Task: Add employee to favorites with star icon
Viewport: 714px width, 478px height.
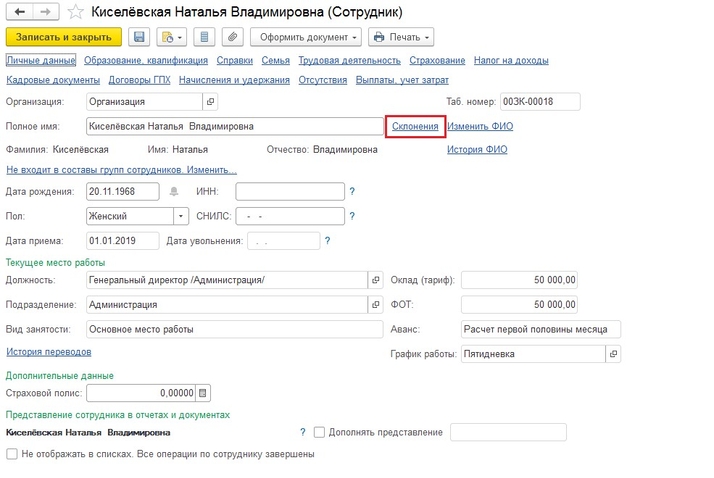Action: 73,13
